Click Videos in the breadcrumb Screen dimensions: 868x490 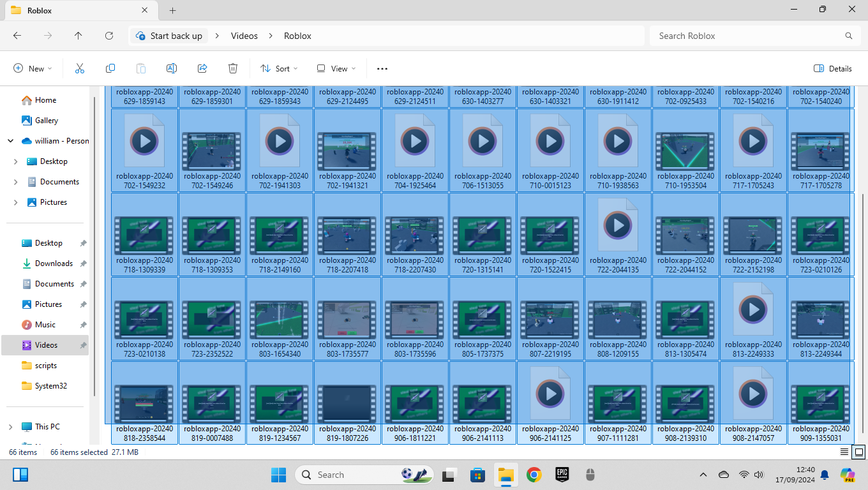(244, 36)
